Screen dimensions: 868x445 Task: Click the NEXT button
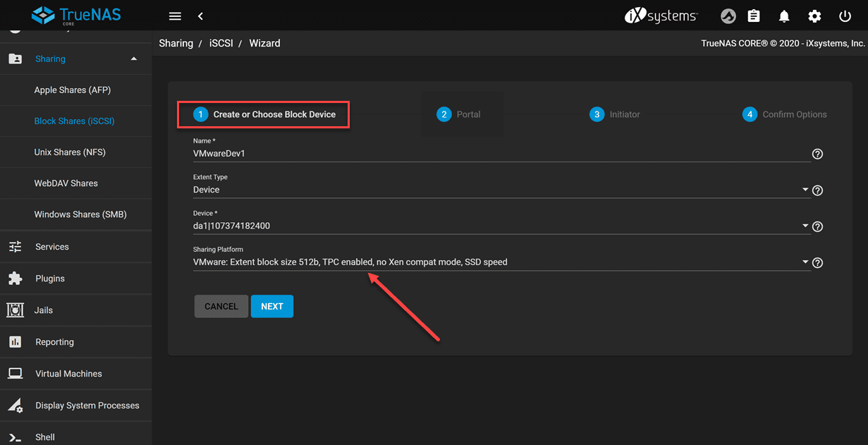pyautogui.click(x=272, y=307)
